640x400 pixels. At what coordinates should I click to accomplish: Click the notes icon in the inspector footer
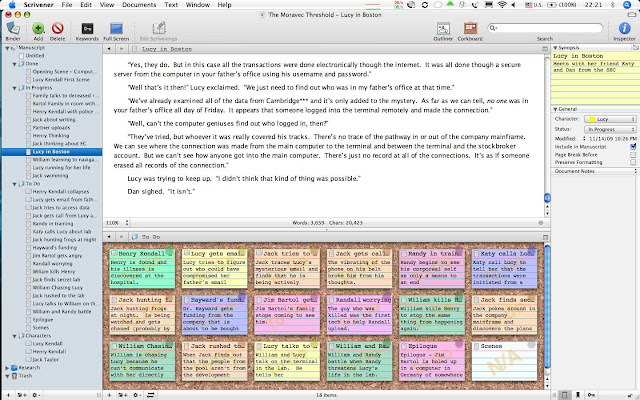564,395
